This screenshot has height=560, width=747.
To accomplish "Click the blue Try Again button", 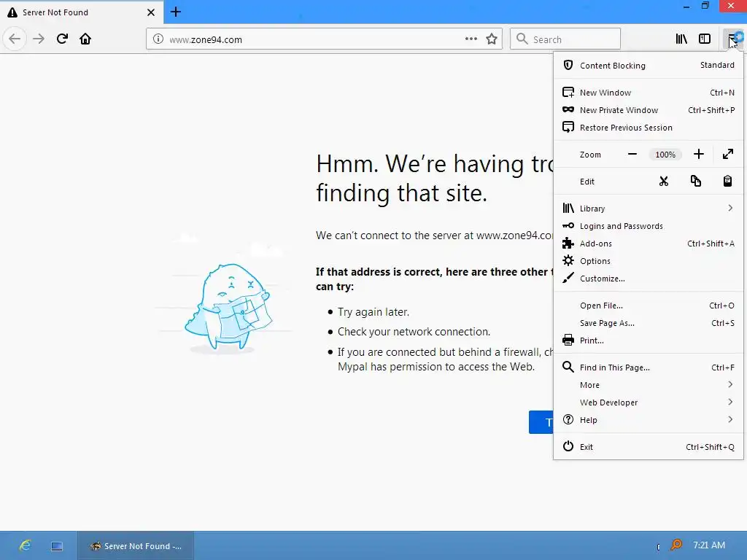I will tap(541, 422).
